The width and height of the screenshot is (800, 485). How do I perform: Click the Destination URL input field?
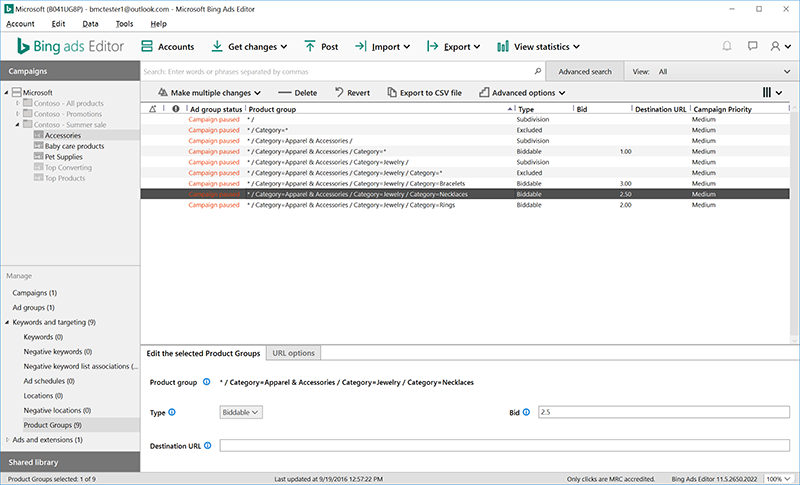coord(505,445)
